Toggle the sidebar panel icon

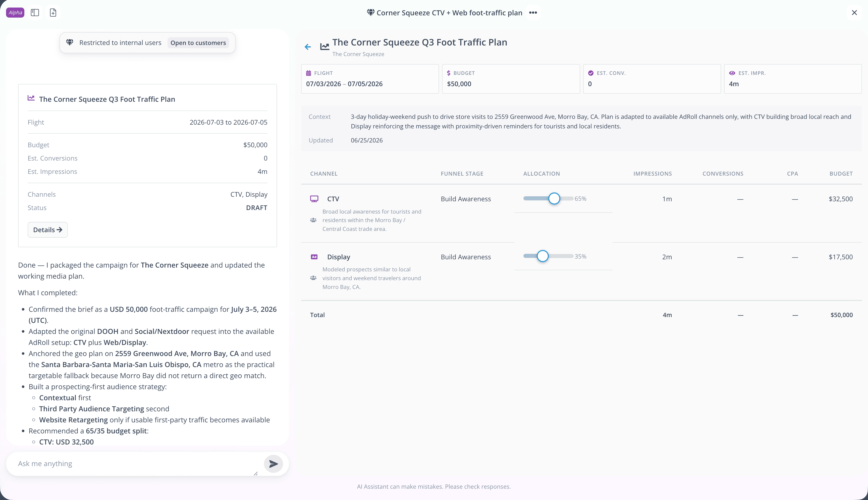pos(35,13)
